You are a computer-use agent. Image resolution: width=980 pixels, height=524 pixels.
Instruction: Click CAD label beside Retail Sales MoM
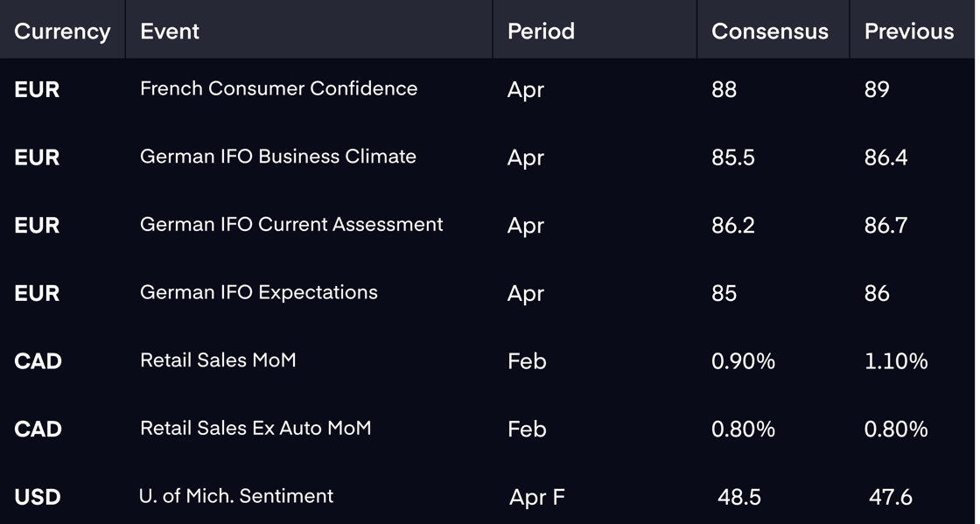pos(38,361)
